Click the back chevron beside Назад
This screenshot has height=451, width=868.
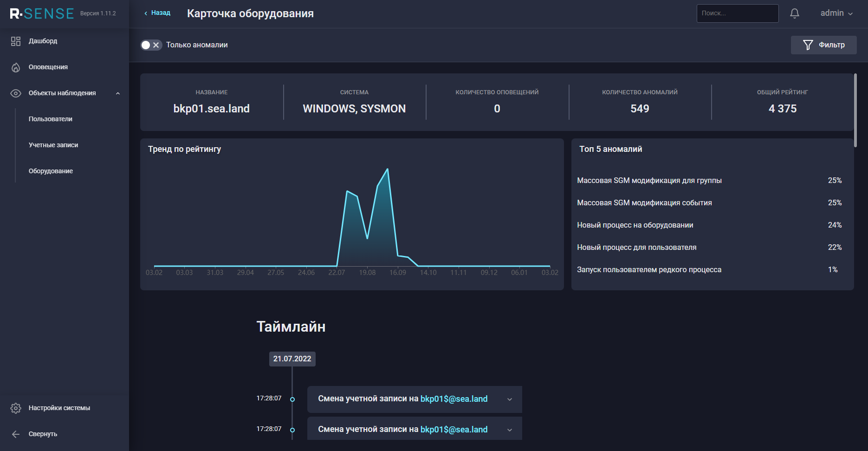click(x=146, y=13)
